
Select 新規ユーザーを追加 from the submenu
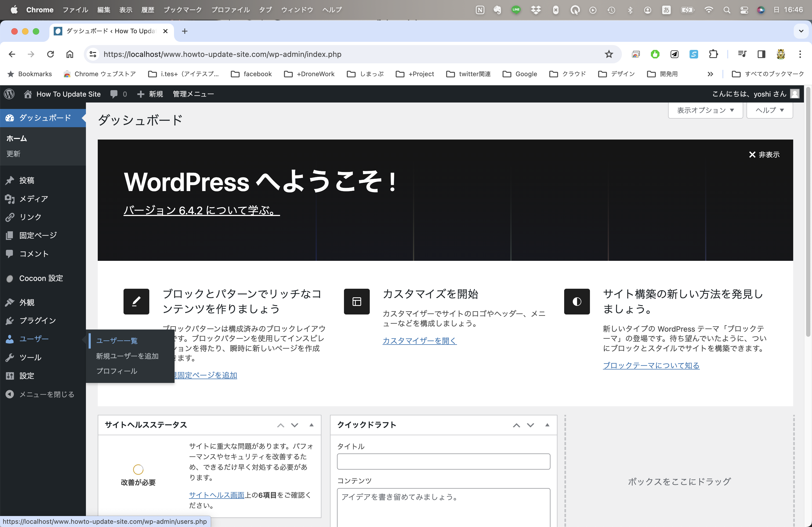127,356
